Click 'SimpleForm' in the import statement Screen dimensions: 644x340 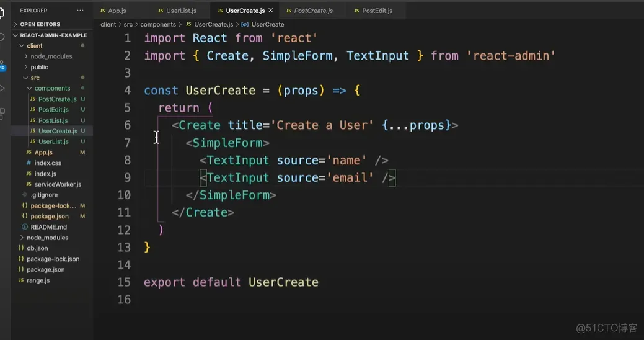298,55
